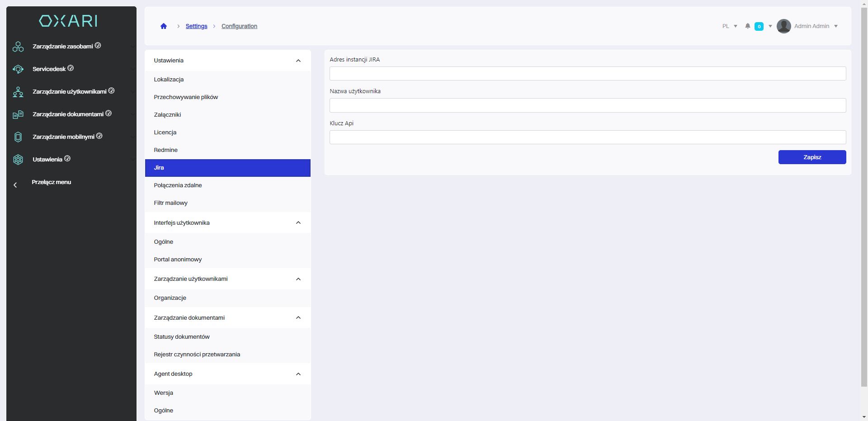
Task: Focus the Klucz Api input field
Action: [588, 137]
